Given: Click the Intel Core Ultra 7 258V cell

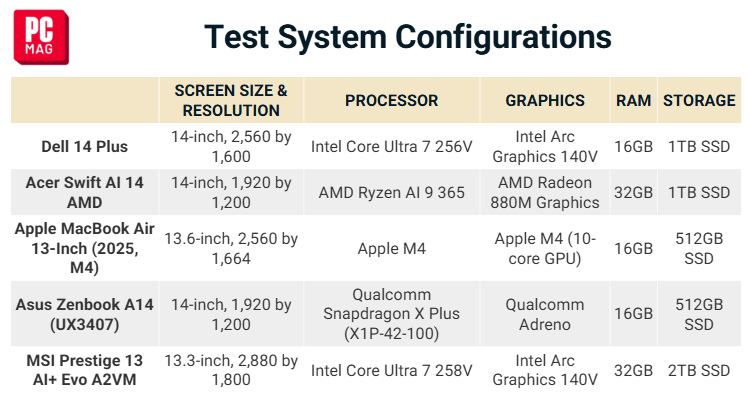Looking at the screenshot, I should click(392, 370).
